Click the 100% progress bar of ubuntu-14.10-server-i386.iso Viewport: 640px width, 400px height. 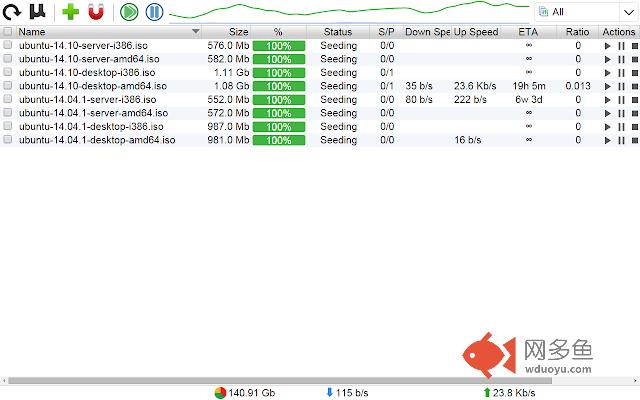[x=279, y=46]
